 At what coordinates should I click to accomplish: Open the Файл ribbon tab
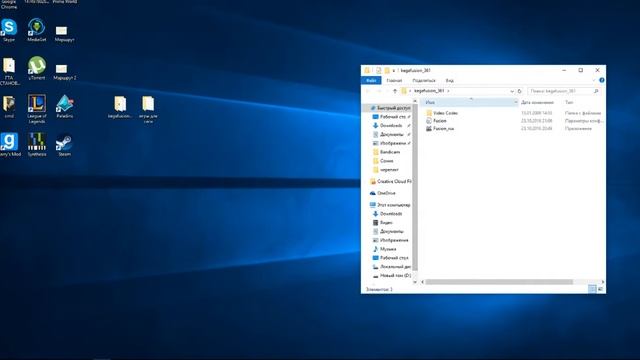tap(371, 80)
